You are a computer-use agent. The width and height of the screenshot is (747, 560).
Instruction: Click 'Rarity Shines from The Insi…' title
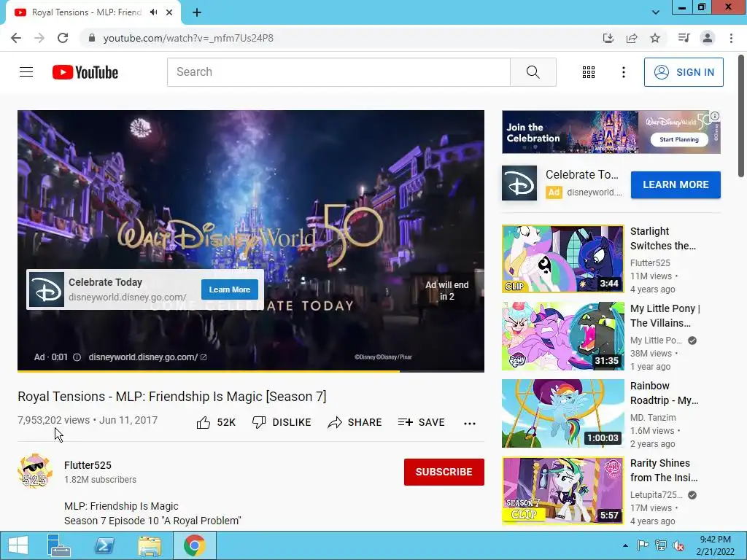tap(664, 470)
